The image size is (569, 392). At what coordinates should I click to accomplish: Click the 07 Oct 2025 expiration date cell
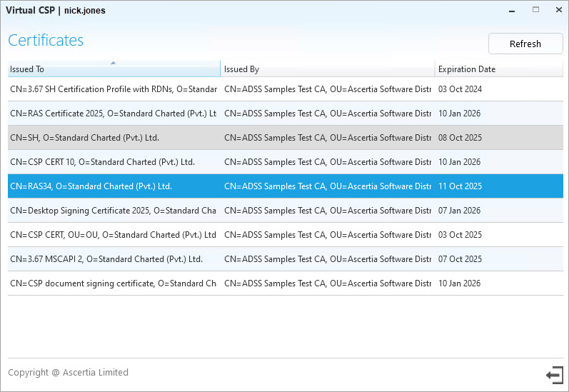[x=460, y=259]
